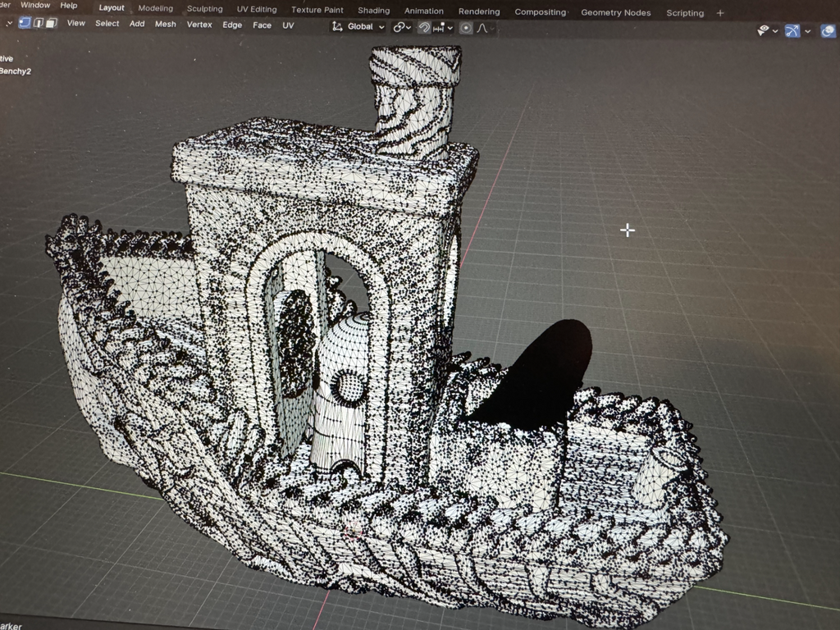Switch to the Sculpting workspace tab

(x=204, y=8)
